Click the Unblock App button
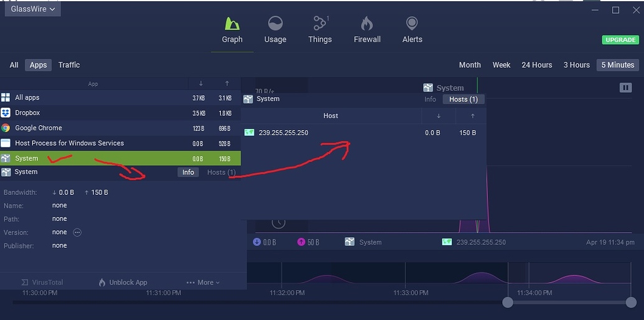Screen dimensions: 644x320 [x=123, y=283]
